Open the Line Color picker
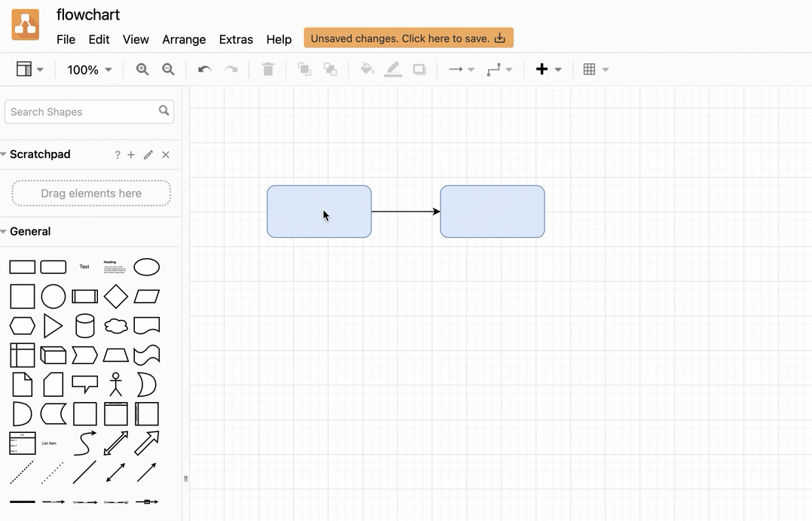 (x=392, y=69)
